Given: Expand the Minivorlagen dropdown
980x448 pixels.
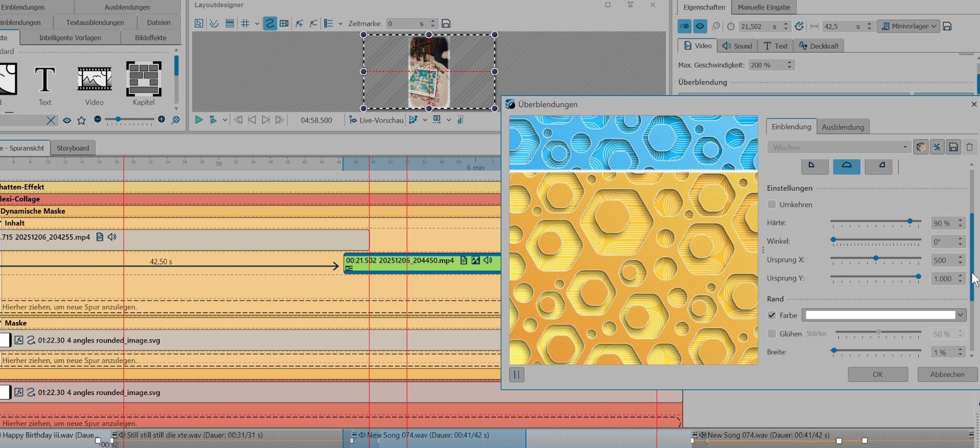Looking at the screenshot, I should coord(909,26).
